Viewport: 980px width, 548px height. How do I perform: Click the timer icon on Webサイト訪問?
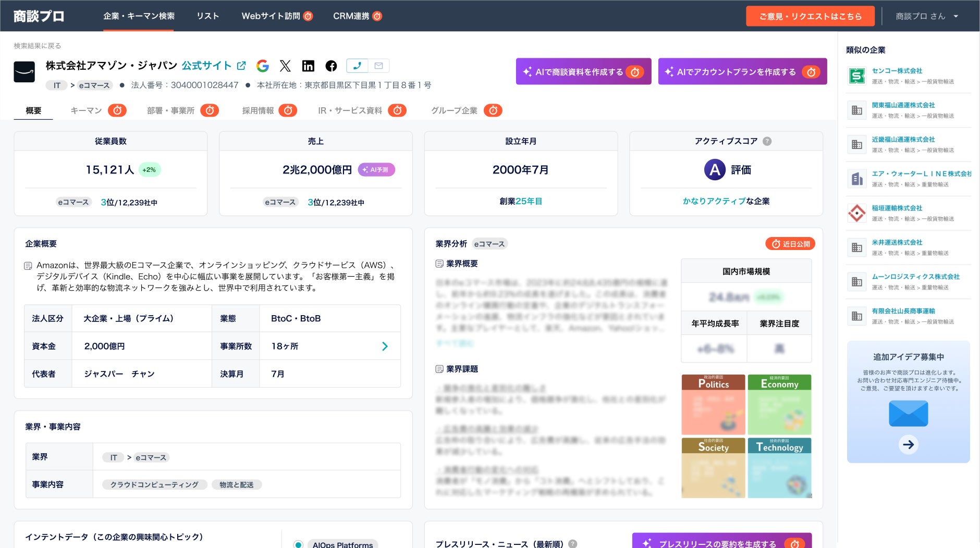click(308, 16)
